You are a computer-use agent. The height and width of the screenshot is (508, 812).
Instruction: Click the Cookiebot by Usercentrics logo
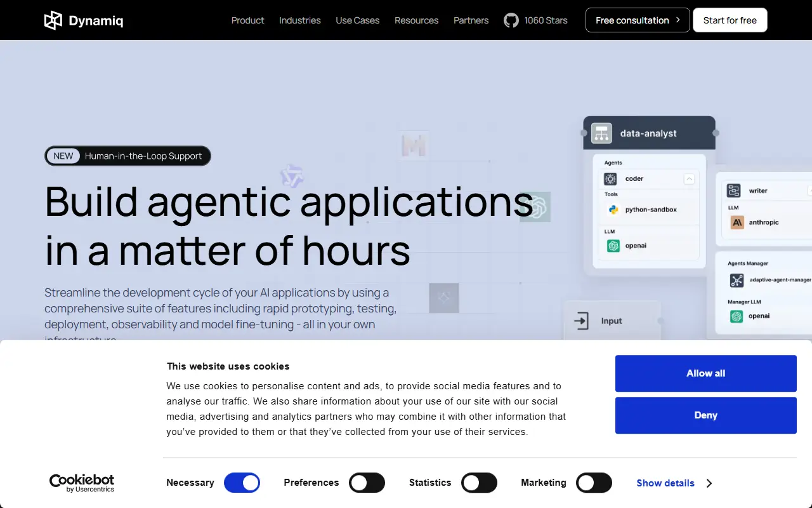[82, 483]
